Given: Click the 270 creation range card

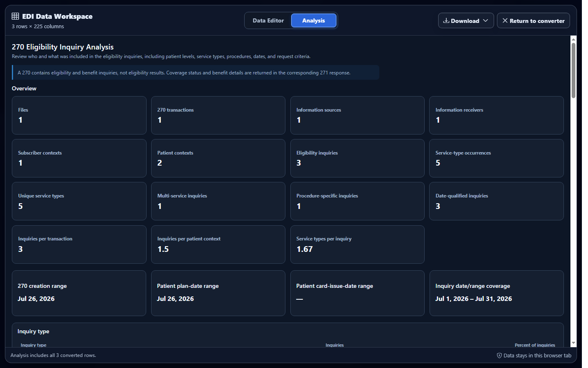Looking at the screenshot, I should point(79,293).
